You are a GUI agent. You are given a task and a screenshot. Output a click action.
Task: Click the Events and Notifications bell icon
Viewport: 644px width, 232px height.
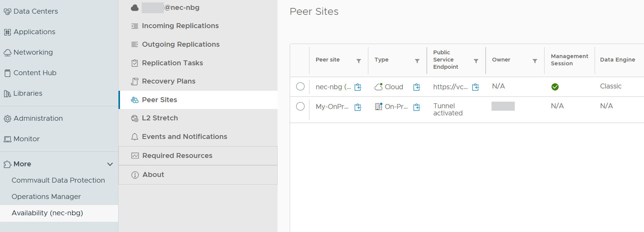point(134,137)
